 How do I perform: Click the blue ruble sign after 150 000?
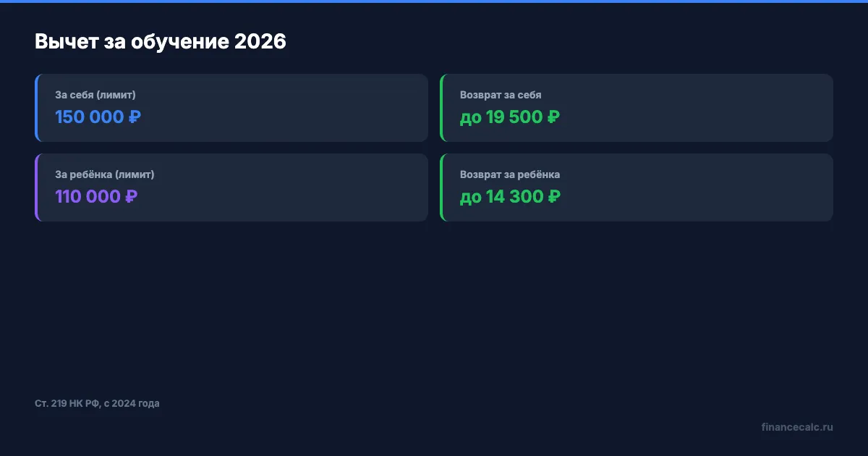click(x=135, y=117)
